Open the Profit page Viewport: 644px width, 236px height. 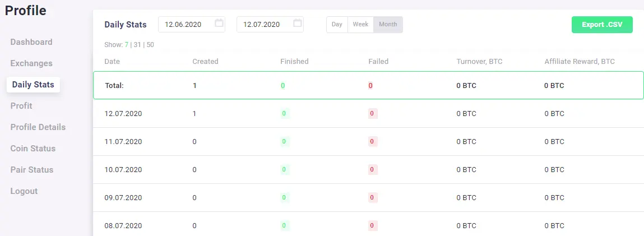pos(21,106)
